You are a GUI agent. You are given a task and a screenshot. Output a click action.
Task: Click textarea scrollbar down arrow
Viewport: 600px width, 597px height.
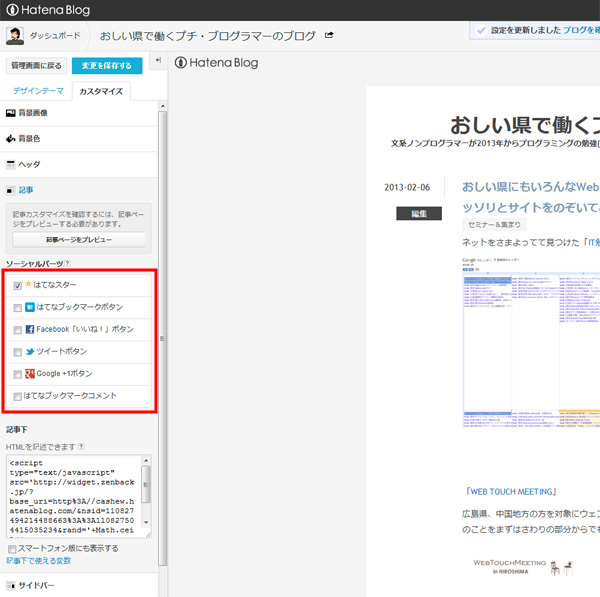(146, 522)
